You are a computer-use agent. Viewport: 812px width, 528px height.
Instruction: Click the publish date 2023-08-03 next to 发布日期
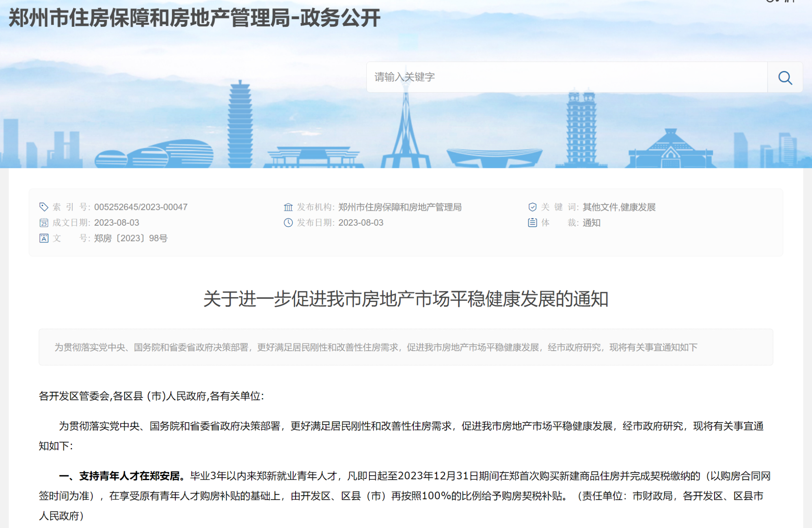pos(361,222)
